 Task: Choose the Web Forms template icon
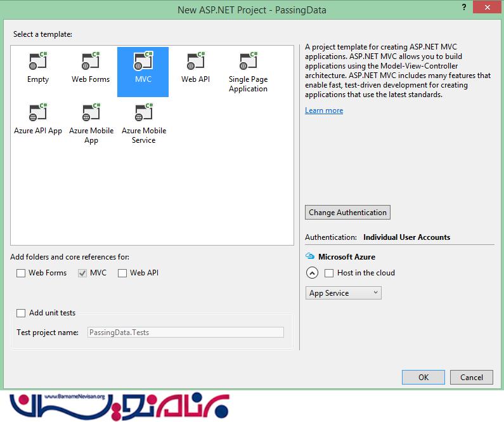click(x=91, y=62)
